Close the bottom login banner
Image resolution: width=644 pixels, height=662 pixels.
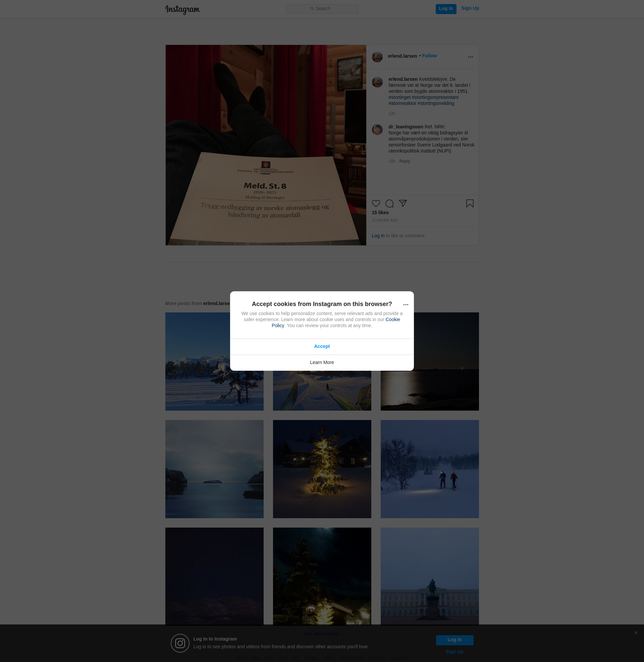point(636,633)
